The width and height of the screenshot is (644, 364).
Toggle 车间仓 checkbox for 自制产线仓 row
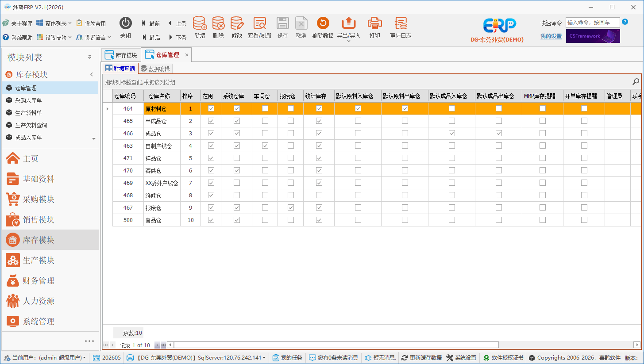pos(265,146)
